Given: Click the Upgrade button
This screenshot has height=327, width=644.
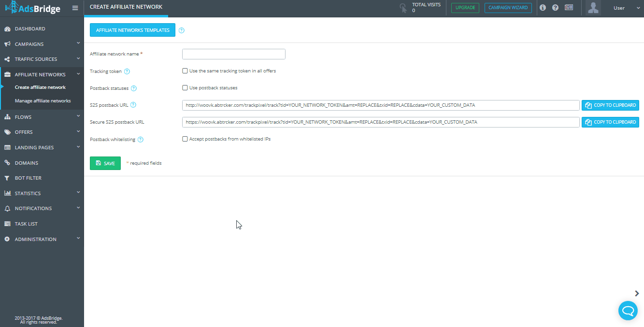Looking at the screenshot, I should click(465, 8).
